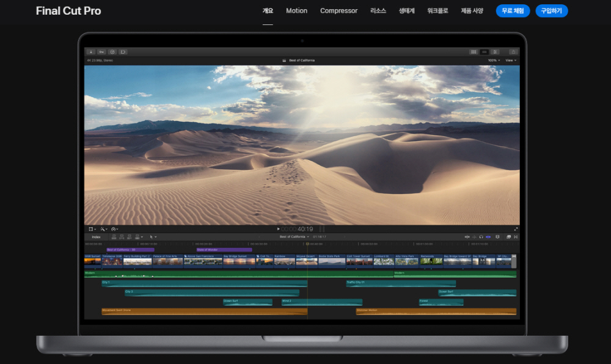611x364 pixels.
Task: Click the 구입하기 button
Action: pos(551,11)
